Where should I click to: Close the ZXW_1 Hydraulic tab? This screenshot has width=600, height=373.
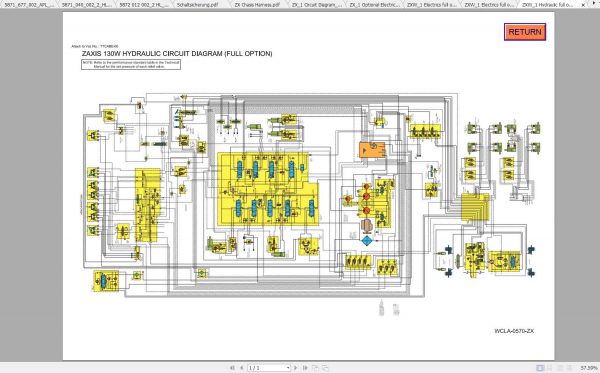(x=583, y=5)
